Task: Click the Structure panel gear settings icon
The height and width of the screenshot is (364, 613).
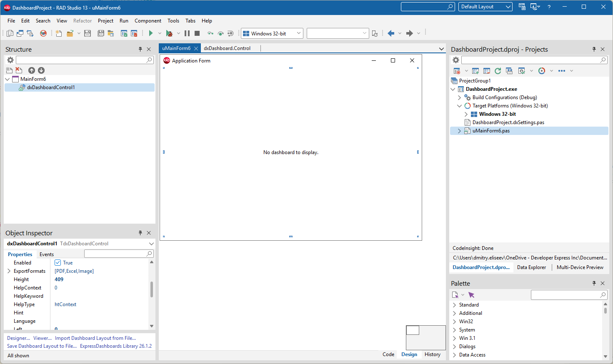Action: coord(10,60)
